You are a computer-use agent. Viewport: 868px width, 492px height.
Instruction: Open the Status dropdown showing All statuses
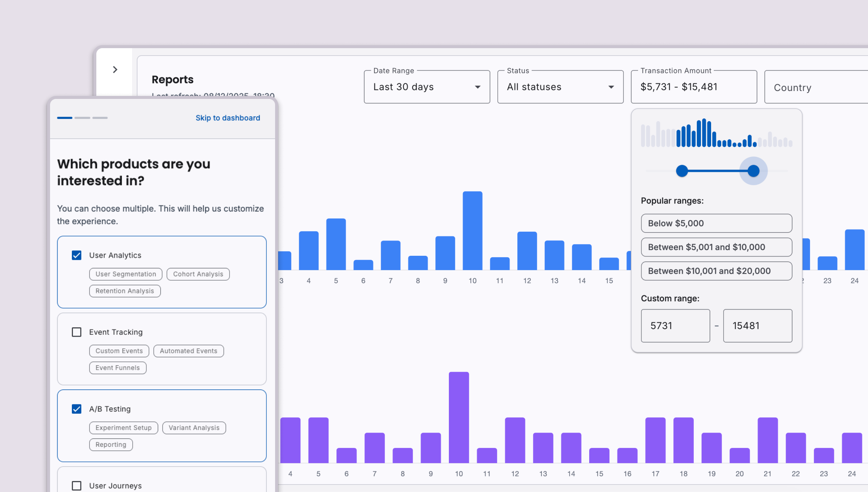[560, 87]
